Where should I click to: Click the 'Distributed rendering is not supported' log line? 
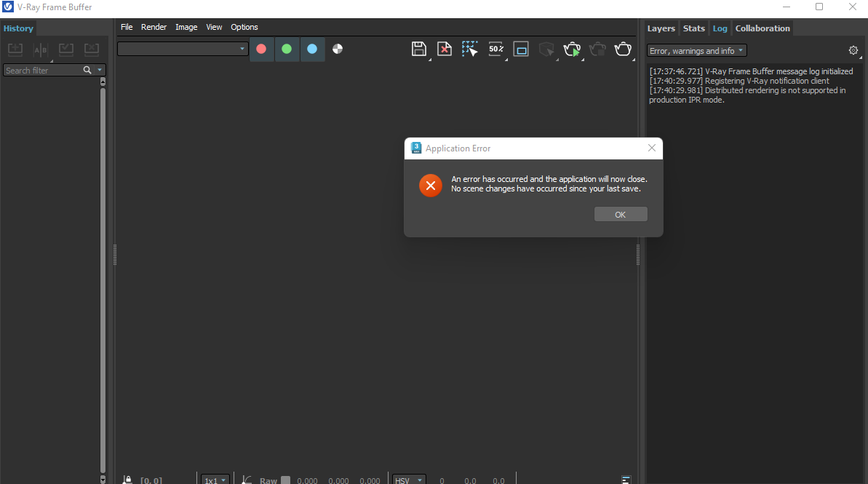coord(747,95)
